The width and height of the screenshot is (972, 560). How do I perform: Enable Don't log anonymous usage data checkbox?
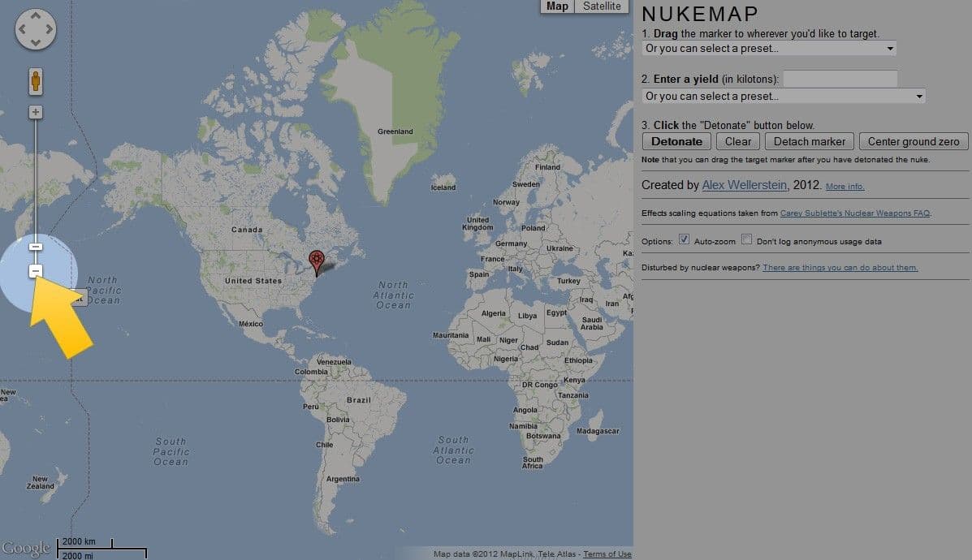[746, 239]
